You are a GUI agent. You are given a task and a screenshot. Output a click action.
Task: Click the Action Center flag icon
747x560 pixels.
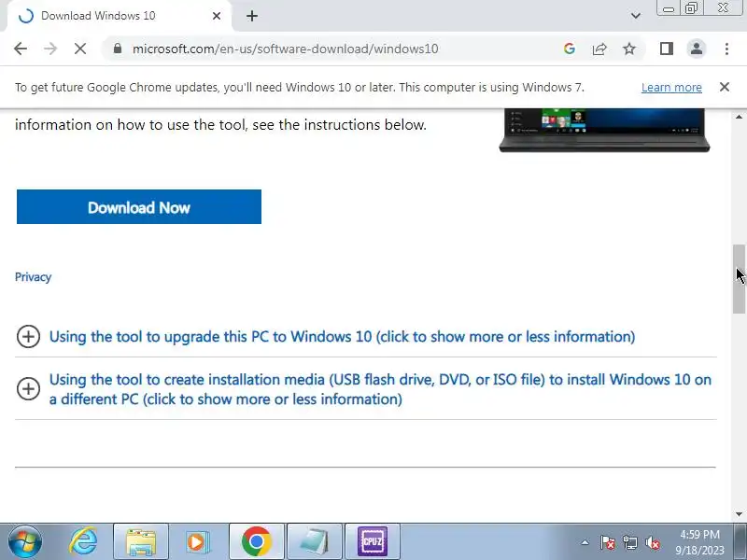click(x=607, y=542)
